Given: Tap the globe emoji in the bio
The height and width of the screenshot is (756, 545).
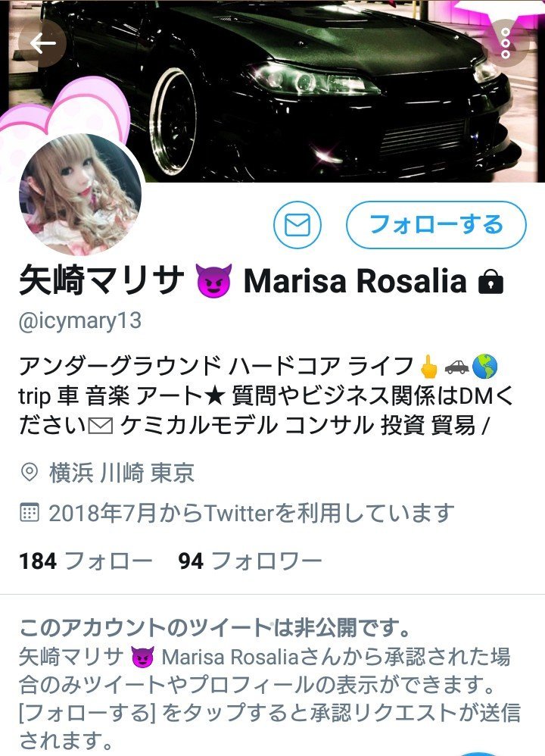Looking at the screenshot, I should 484,367.
